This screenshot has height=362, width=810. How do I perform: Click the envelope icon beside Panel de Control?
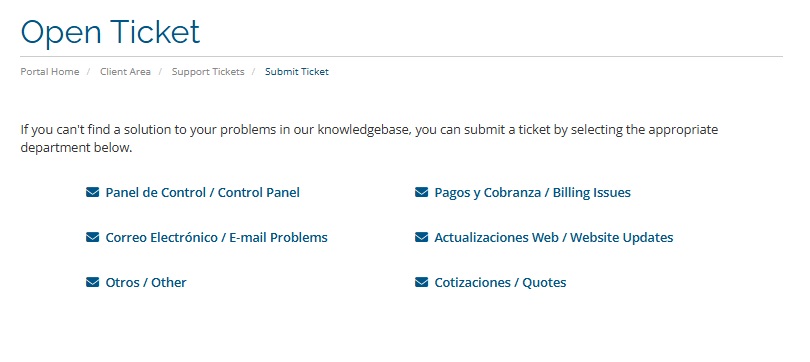pyautogui.click(x=92, y=193)
